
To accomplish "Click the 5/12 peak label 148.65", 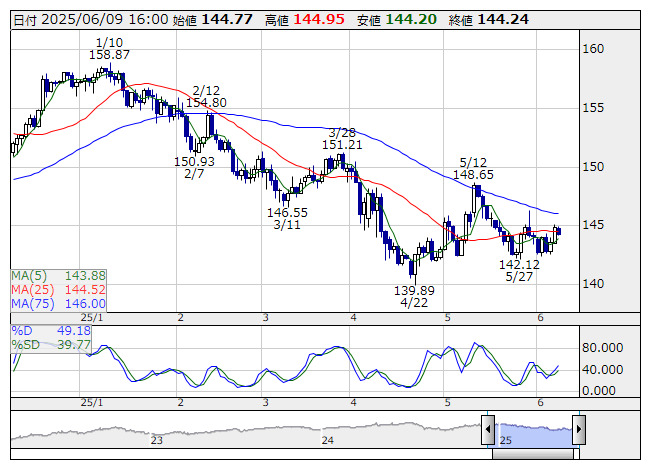I will 474,174.
